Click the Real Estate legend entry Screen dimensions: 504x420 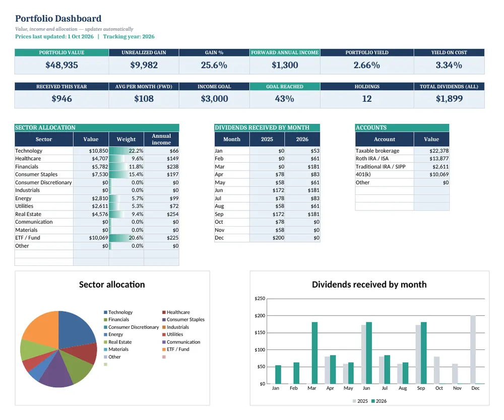[117, 342]
